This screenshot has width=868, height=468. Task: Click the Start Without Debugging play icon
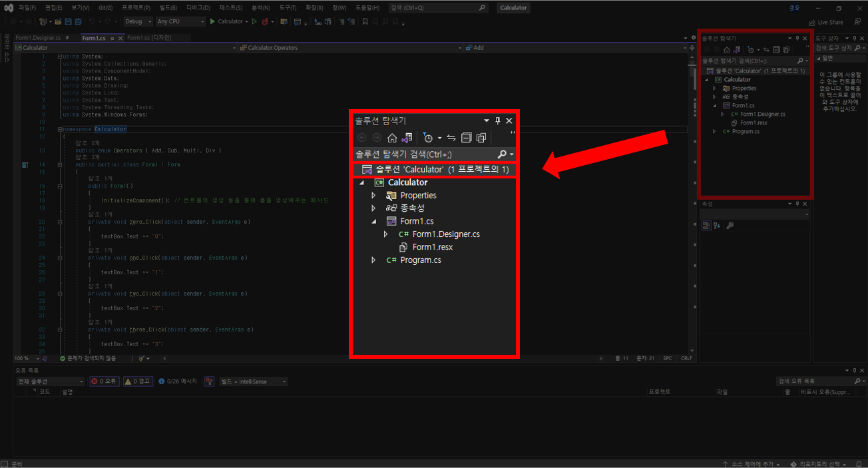click(254, 21)
